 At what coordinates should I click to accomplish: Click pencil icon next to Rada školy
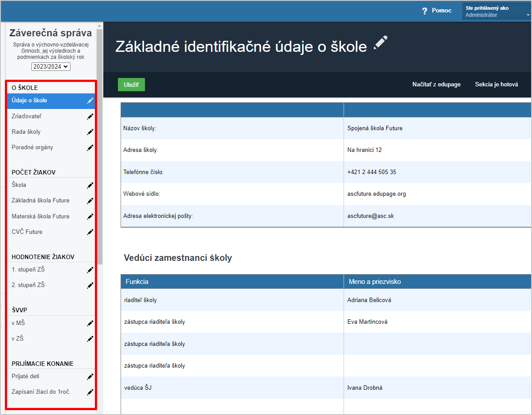[90, 132]
